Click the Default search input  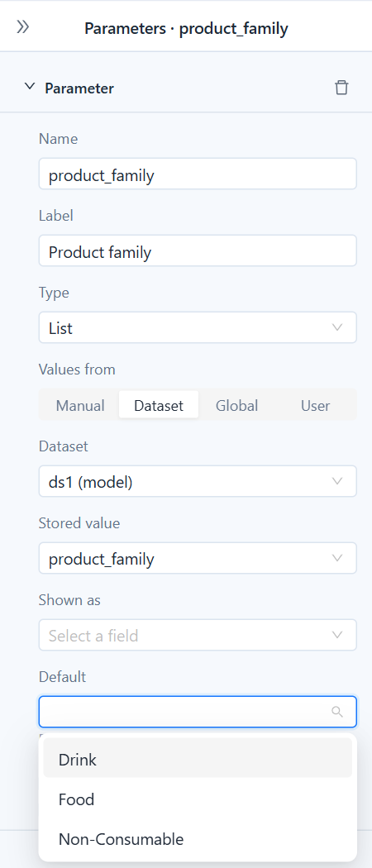[198, 711]
